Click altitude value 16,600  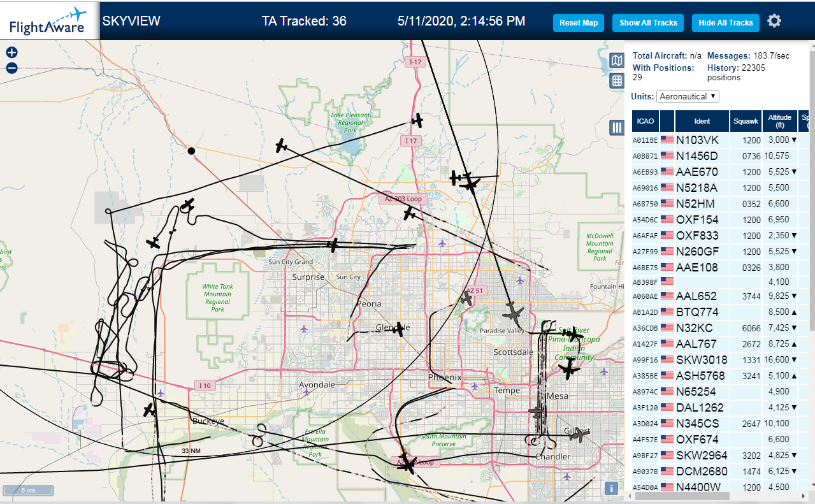776,361
